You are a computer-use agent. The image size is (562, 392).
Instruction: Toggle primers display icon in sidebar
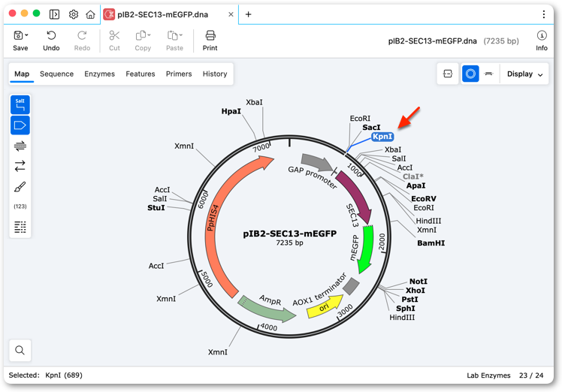click(20, 146)
